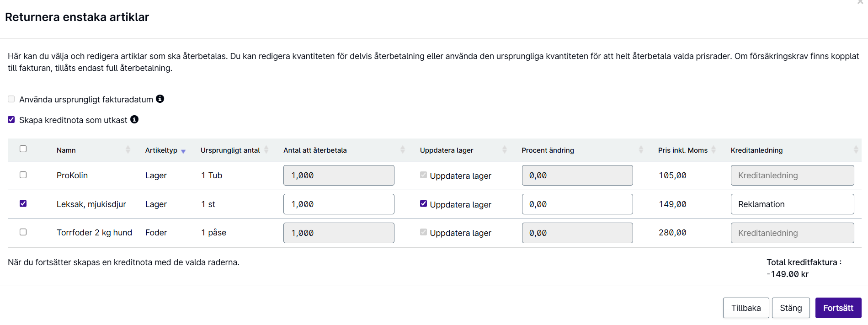Image resolution: width=868 pixels, height=325 pixels.
Task: Sort by Procent ändring column arrows
Action: [x=641, y=149]
